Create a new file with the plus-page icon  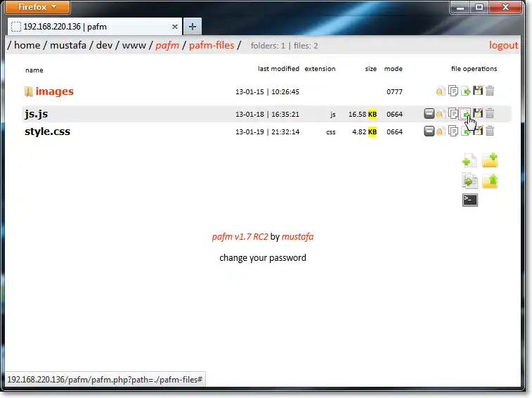coord(469,160)
